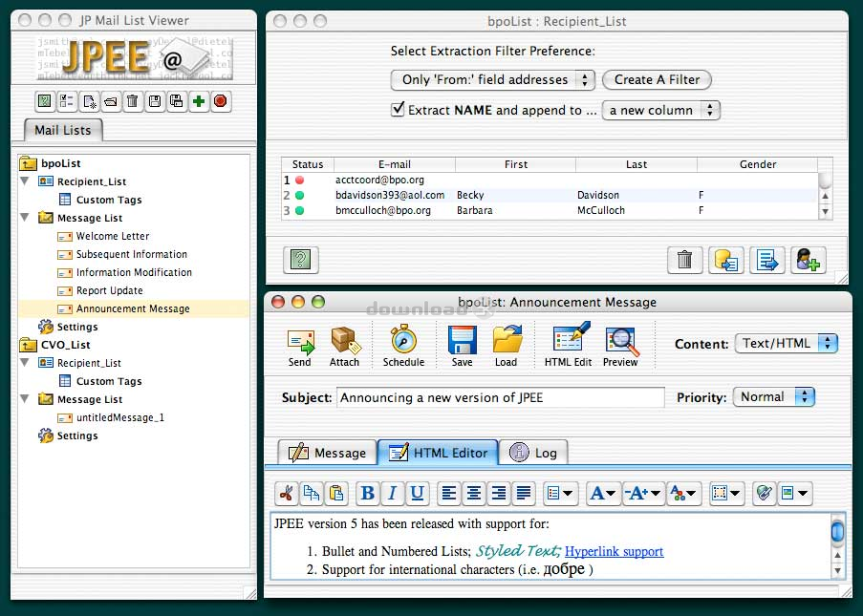Click the open folder icon in Mail List Viewer

(111, 101)
